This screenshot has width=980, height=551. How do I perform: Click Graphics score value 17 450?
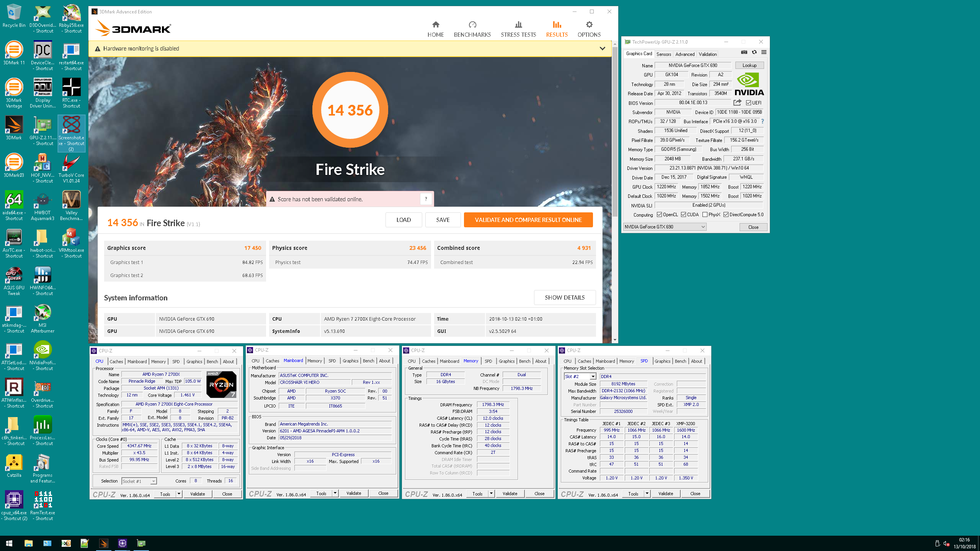tap(253, 248)
